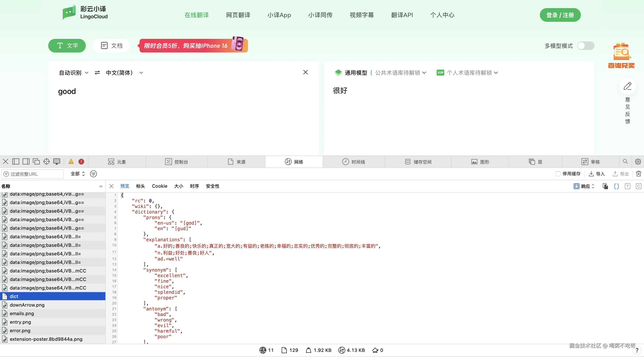
Task: Clear the input text with X icon
Action: coord(305,72)
